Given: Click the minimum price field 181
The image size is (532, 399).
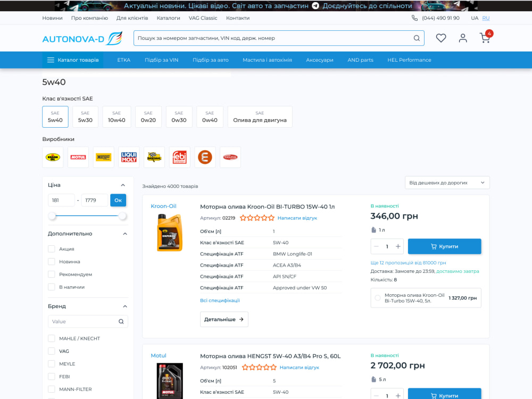Looking at the screenshot, I should pyautogui.click(x=61, y=201).
